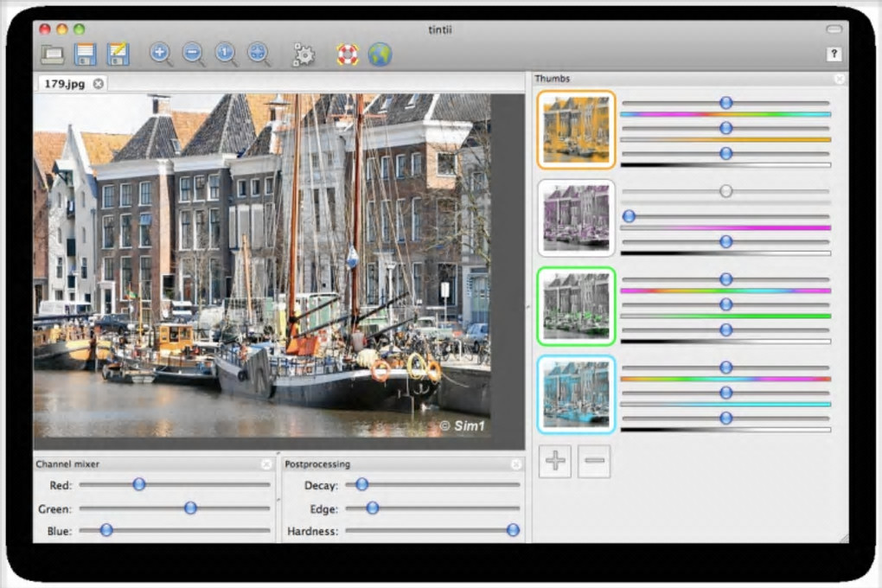The height and width of the screenshot is (588, 882).
Task: Close the Channel mixer panel
Action: [266, 464]
